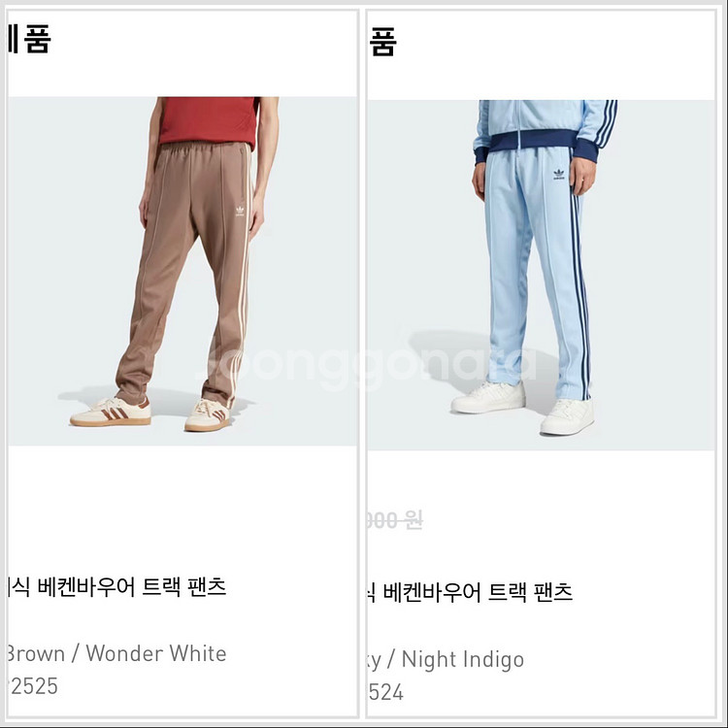Screen dimensions: 728x728
Task: Click the struck-through original price in 원
Action: [x=395, y=520]
